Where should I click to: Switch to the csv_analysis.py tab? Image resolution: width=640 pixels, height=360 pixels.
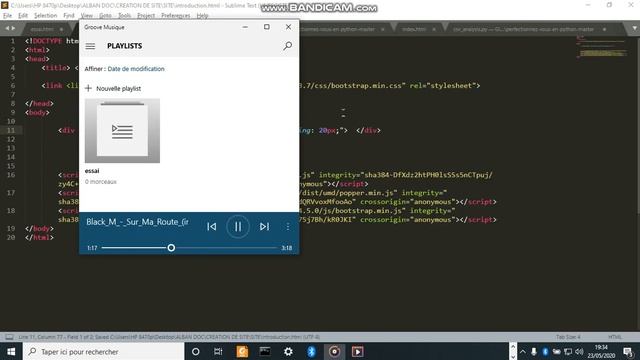pos(523,29)
